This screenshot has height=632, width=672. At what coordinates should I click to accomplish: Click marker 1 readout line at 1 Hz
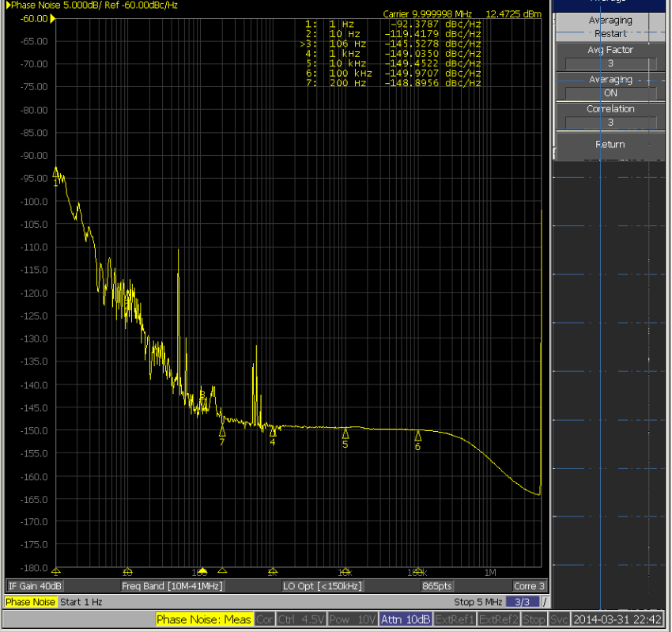(393, 25)
